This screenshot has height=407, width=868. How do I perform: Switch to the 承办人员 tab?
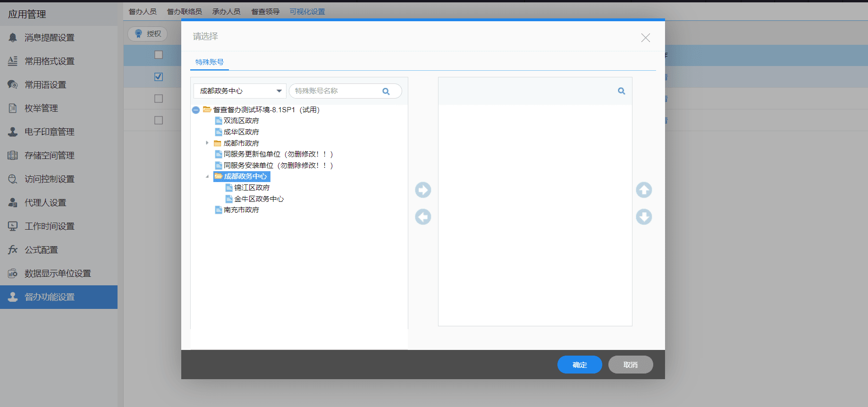coord(227,12)
